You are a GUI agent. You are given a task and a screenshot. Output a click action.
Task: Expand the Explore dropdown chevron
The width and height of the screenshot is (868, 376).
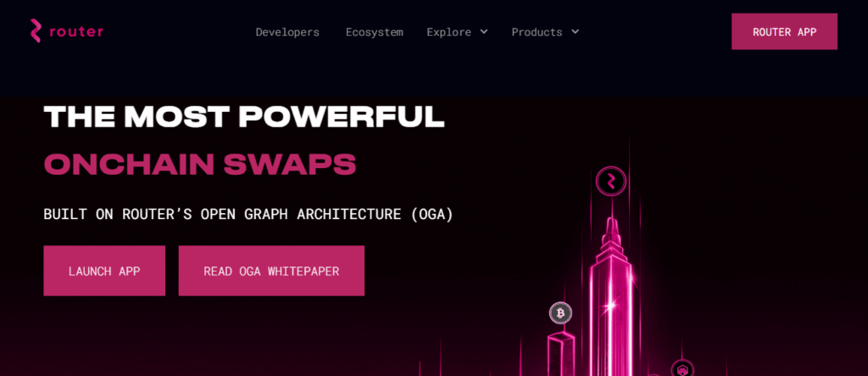click(484, 31)
